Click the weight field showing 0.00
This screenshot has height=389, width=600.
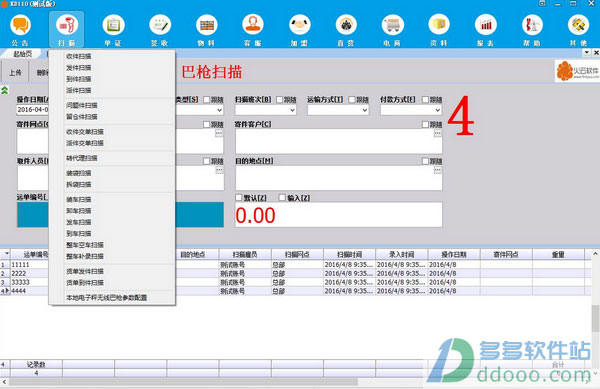(339, 215)
